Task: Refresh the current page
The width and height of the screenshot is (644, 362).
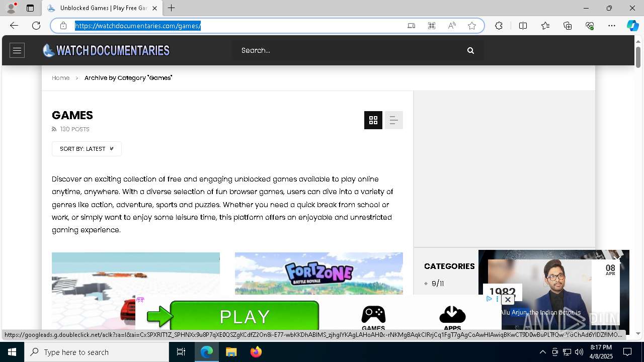Action: [36, 26]
